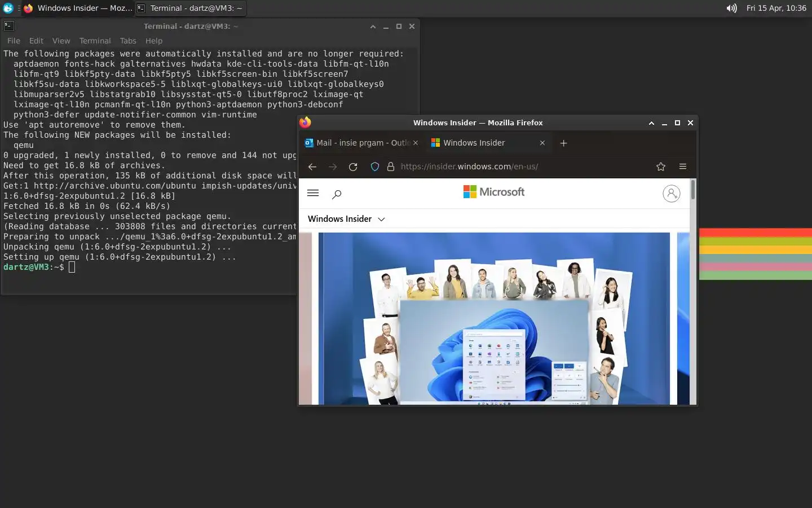
Task: Bookmark this page with star icon
Action: [661, 167]
